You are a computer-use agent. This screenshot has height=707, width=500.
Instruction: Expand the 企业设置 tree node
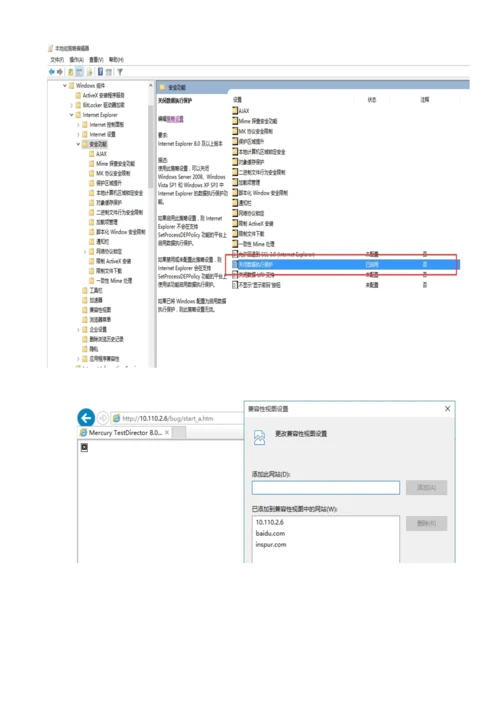click(78, 330)
